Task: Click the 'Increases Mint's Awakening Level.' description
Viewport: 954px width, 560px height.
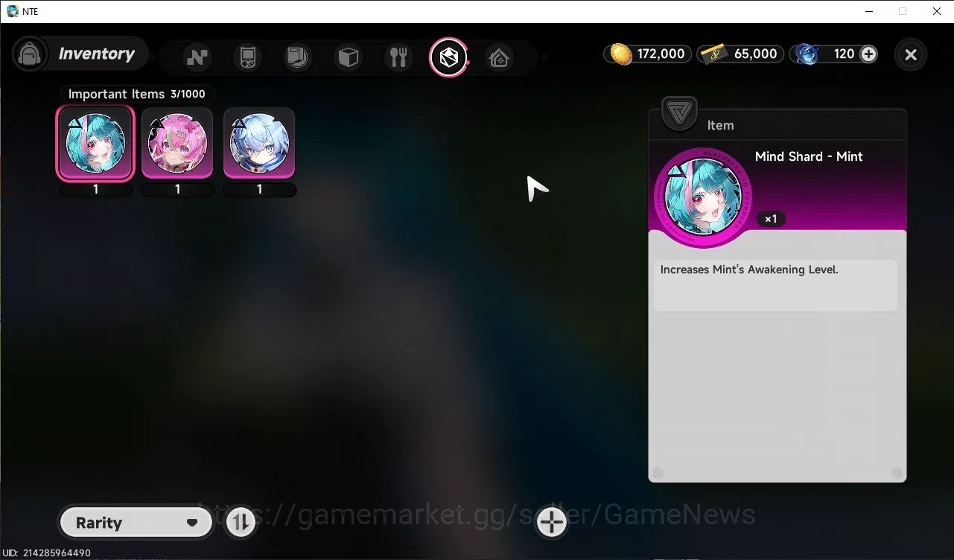Action: point(749,270)
